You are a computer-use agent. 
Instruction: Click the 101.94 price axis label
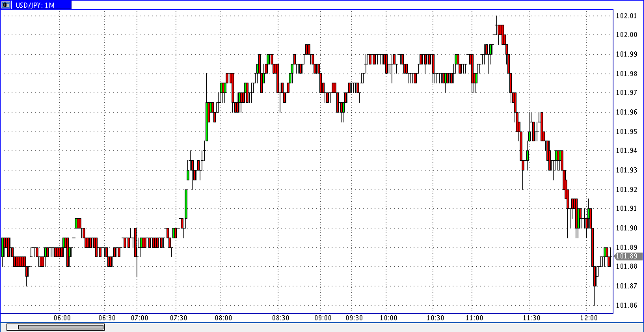coord(626,151)
